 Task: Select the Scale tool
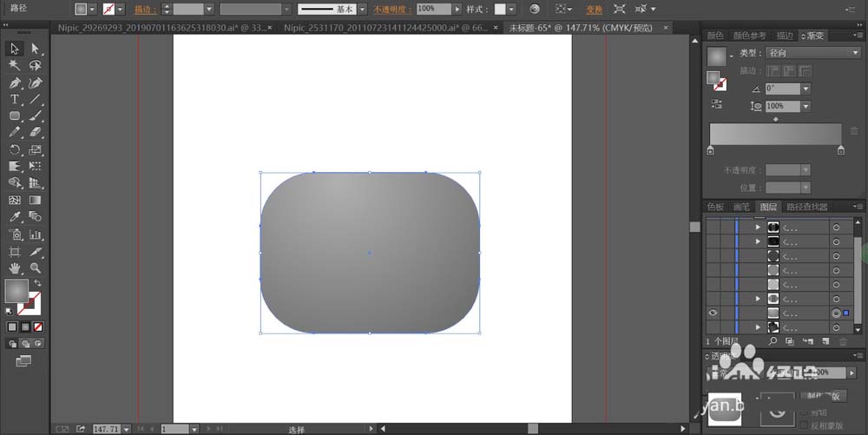pyautogui.click(x=36, y=149)
